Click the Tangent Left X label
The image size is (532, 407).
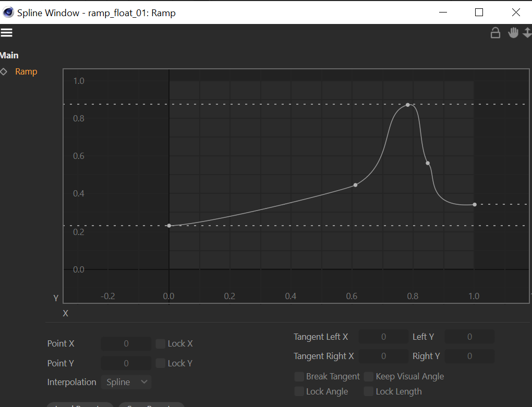coord(321,337)
